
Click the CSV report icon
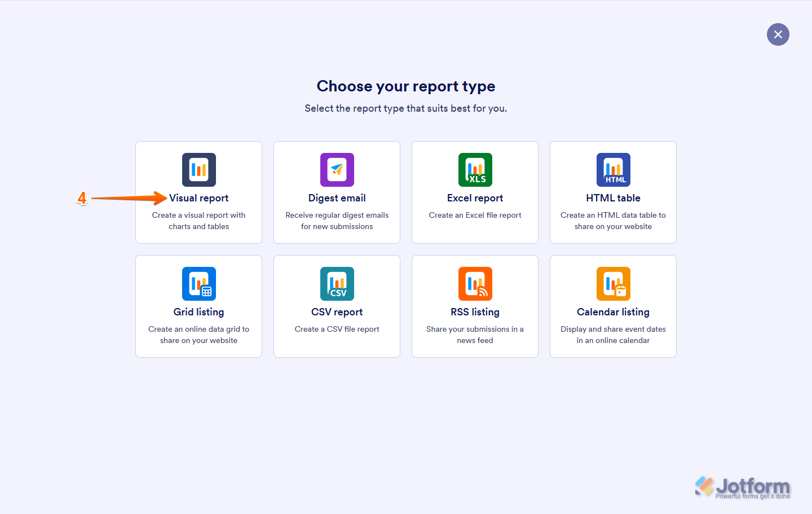click(x=337, y=283)
